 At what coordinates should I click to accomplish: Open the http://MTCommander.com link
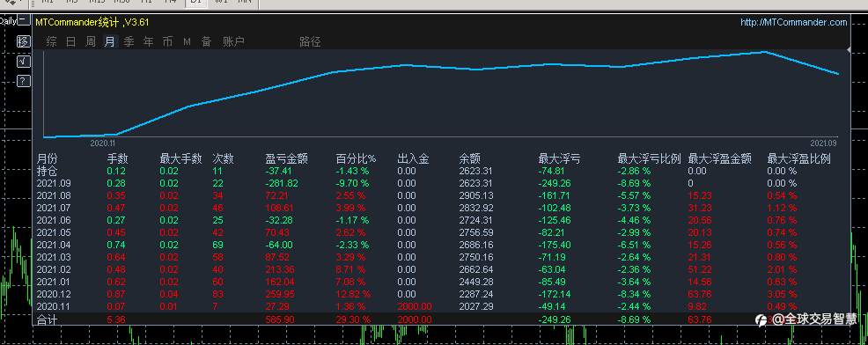pos(794,23)
